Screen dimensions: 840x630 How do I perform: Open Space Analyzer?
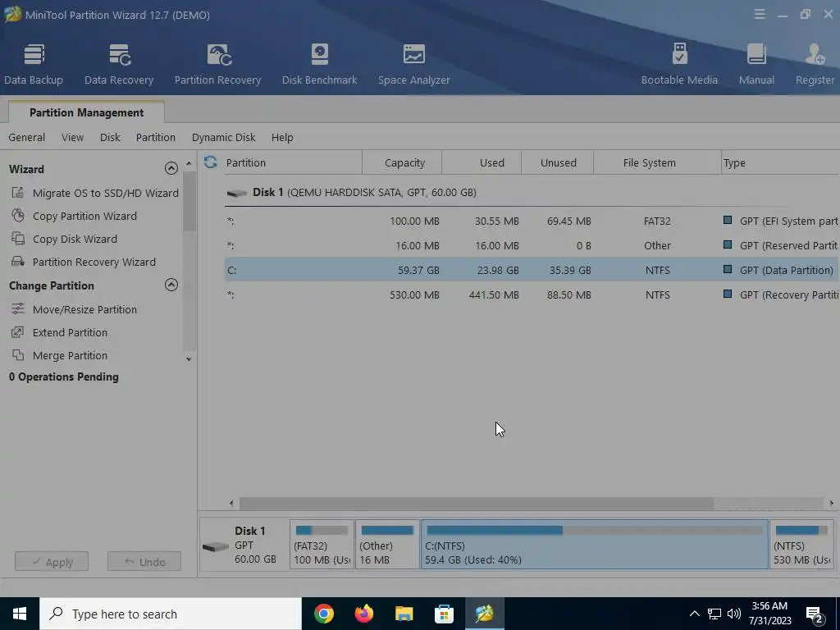414,64
